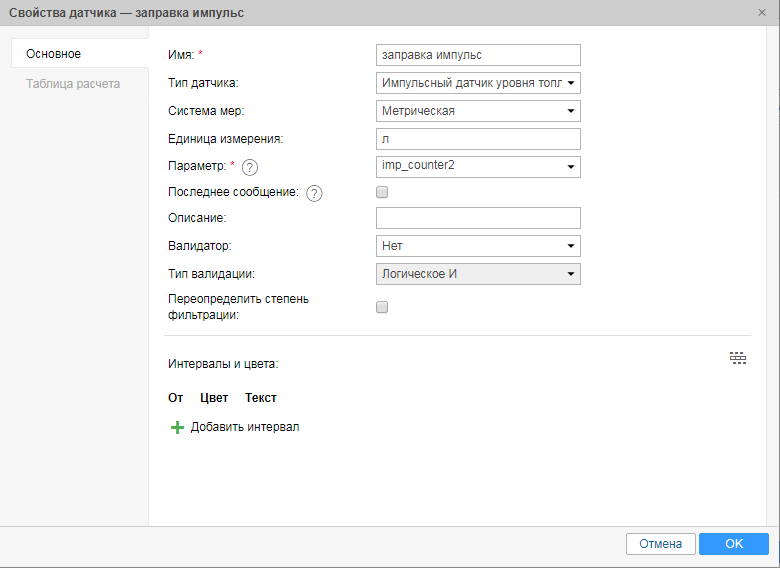Open the Параметр imp_counter2 combo box

pyautogui.click(x=478, y=166)
